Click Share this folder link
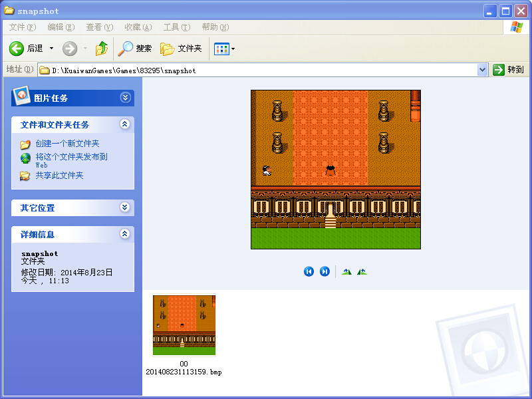Viewport: 532px width, 399px height. tap(59, 176)
